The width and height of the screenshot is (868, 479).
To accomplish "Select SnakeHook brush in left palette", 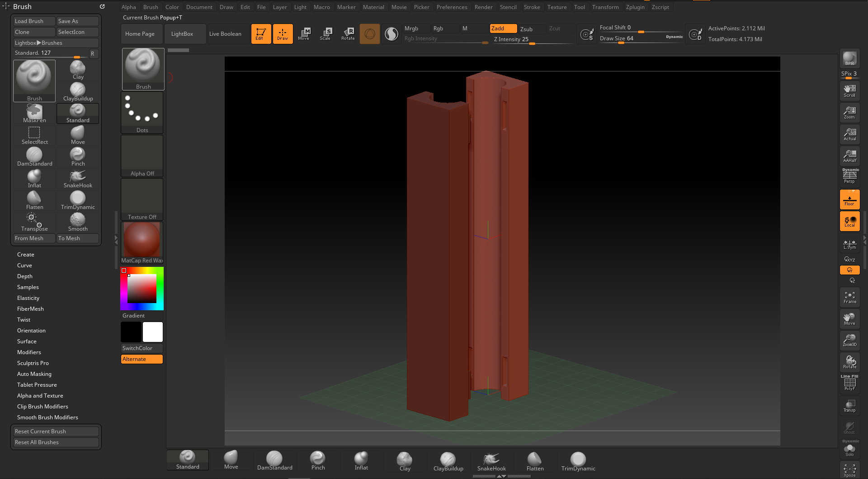I will click(x=78, y=179).
